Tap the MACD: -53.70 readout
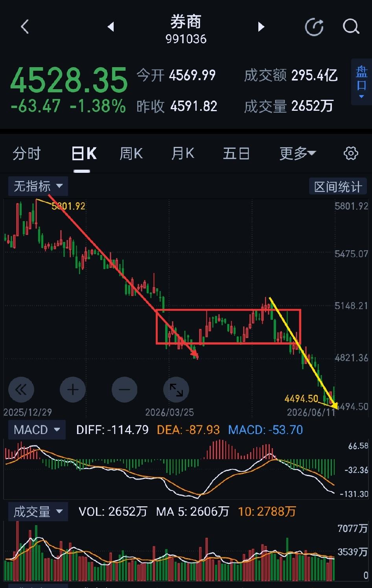372x588 pixels. [x=265, y=430]
